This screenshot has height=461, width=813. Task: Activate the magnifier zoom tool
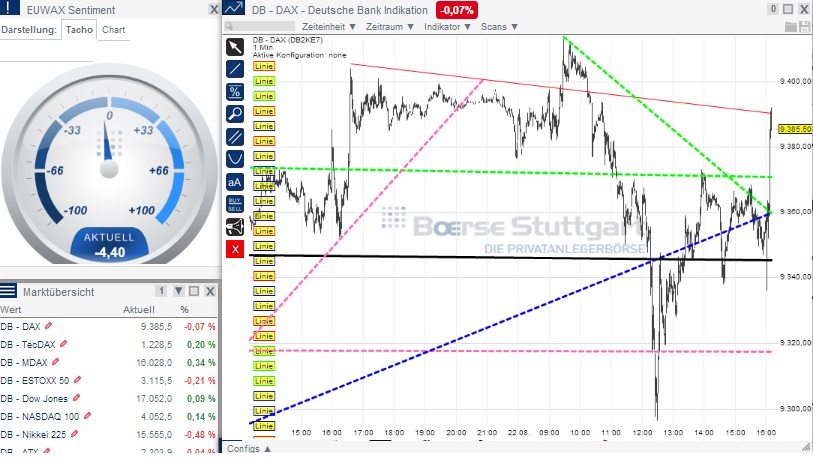pos(235,114)
